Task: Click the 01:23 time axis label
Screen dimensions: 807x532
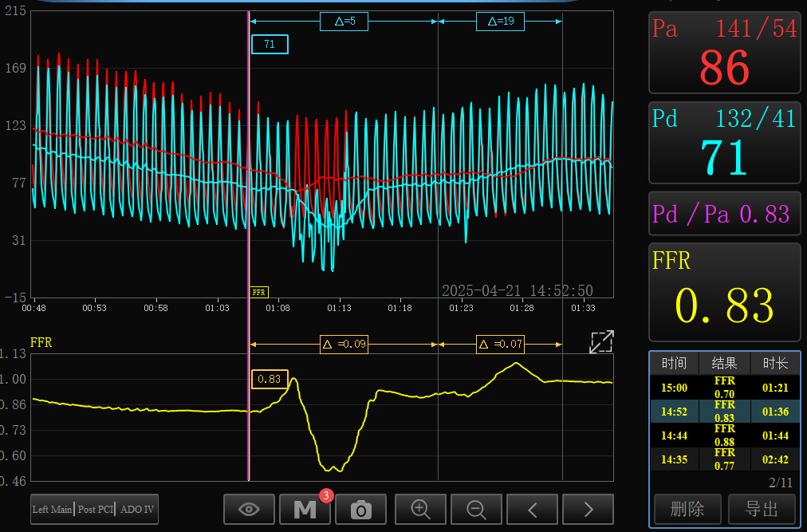Action: tap(461, 308)
